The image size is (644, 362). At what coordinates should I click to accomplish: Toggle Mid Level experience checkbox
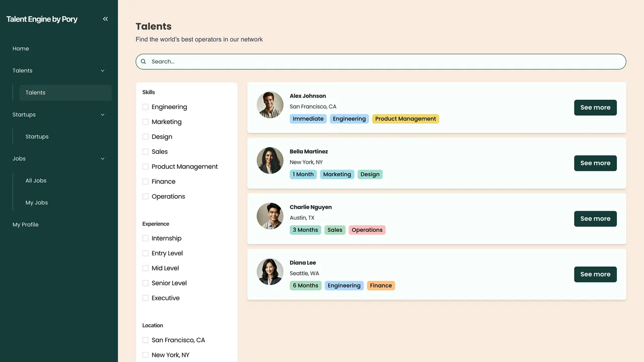pos(145,268)
